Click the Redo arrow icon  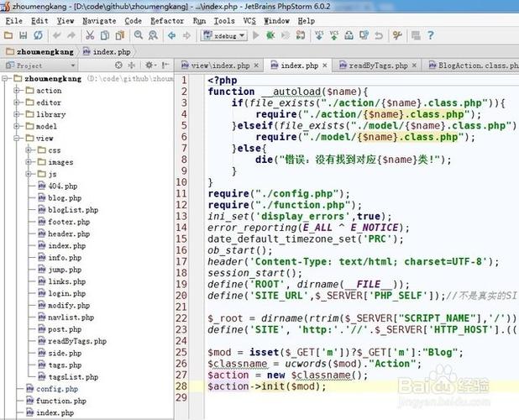[71, 35]
